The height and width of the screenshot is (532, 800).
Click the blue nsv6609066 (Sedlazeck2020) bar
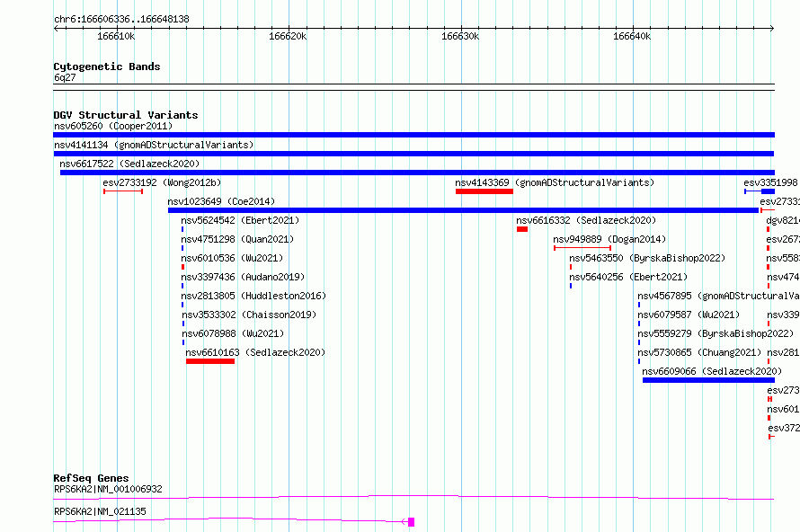pos(708,380)
